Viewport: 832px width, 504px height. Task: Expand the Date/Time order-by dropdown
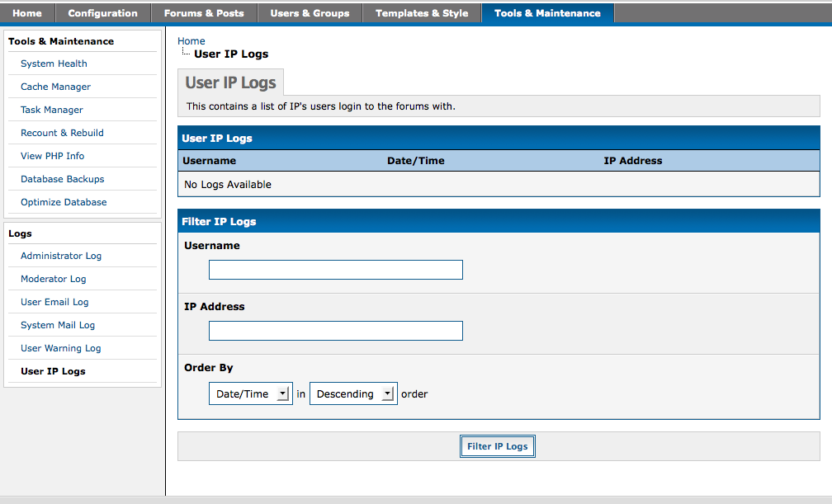[250, 394]
